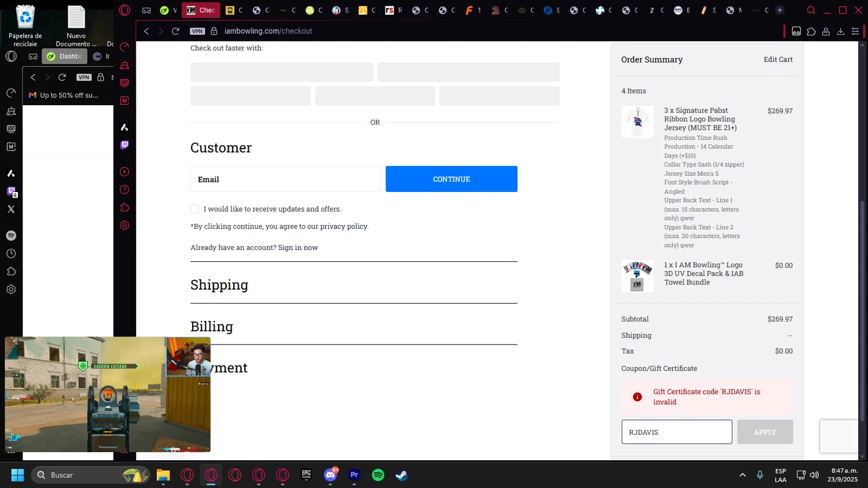868x488 pixels.
Task: Open Aria AI in the red sidebar
Action: 124,127
